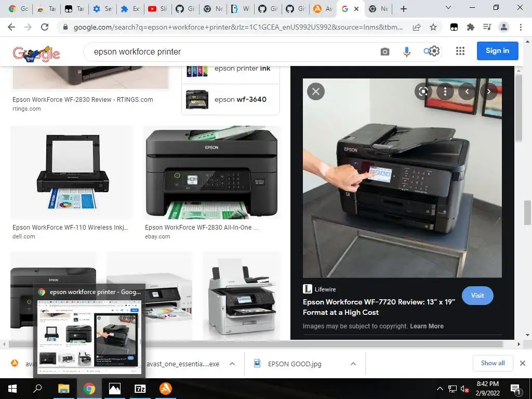The width and height of the screenshot is (532, 399).
Task: Show the next image with right chevron
Action: 488,91
